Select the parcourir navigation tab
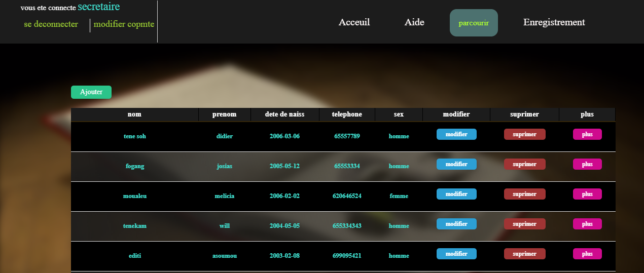This screenshot has height=273, width=644. pyautogui.click(x=474, y=23)
